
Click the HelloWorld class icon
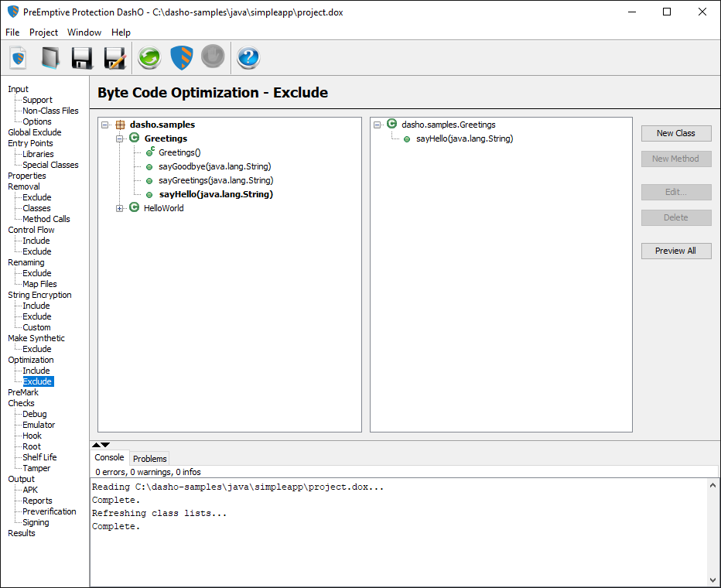pyautogui.click(x=135, y=207)
